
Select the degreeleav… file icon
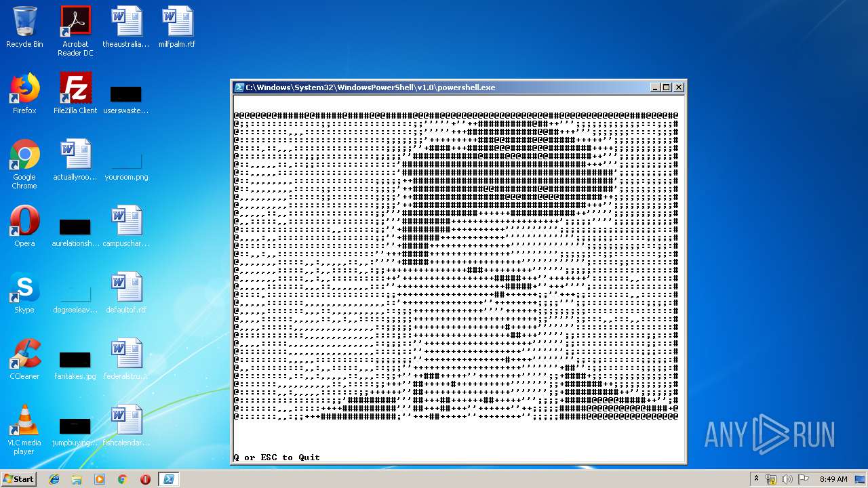(x=75, y=299)
